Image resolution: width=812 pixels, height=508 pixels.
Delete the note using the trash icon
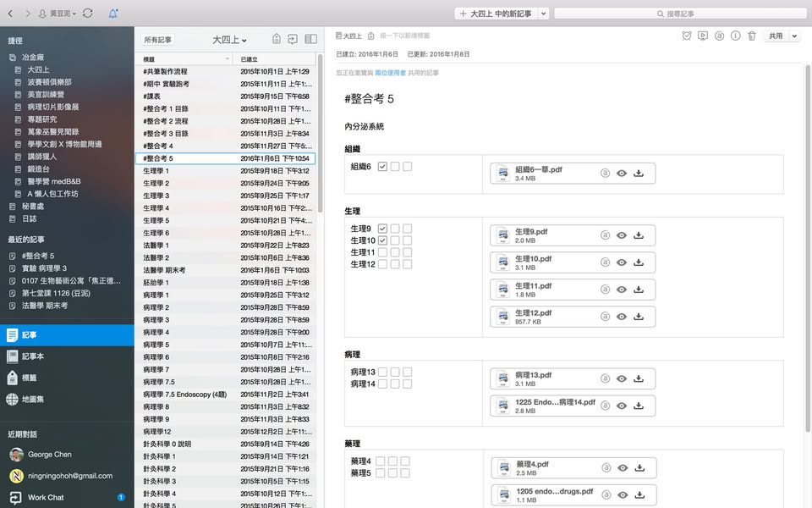point(751,36)
